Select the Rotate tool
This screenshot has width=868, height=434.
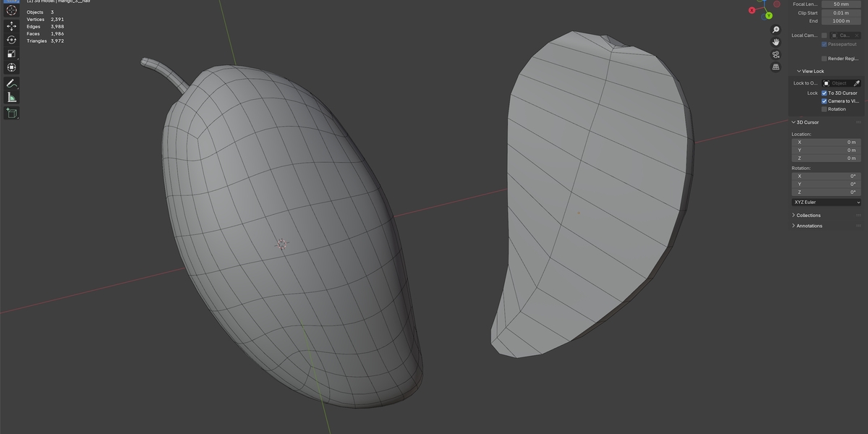(x=12, y=40)
